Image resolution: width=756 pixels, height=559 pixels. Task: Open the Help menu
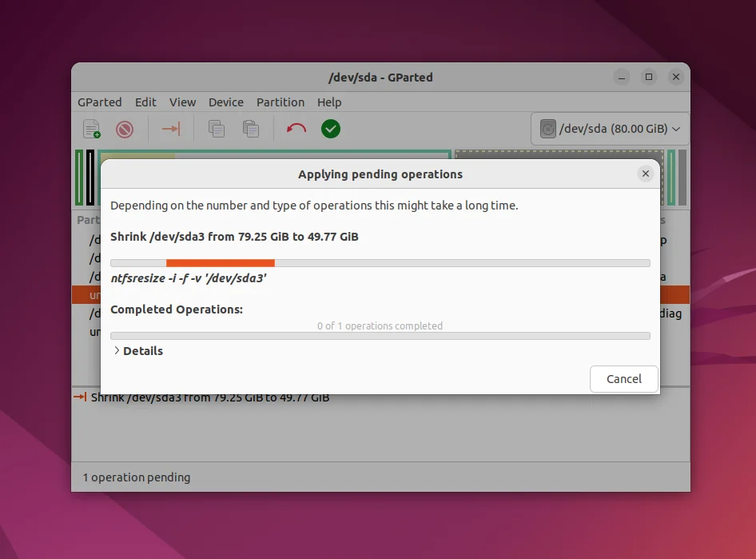(x=329, y=102)
